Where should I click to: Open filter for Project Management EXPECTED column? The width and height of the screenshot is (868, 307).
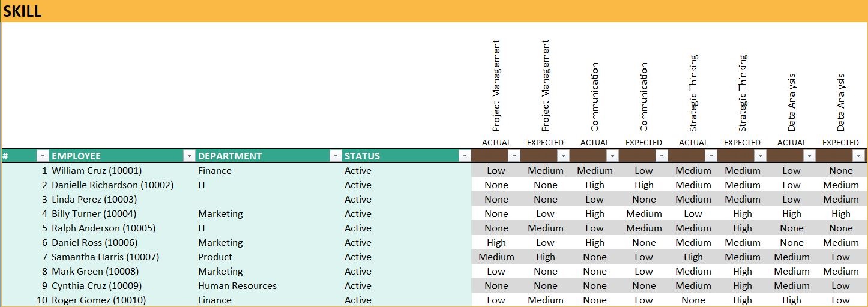(563, 156)
